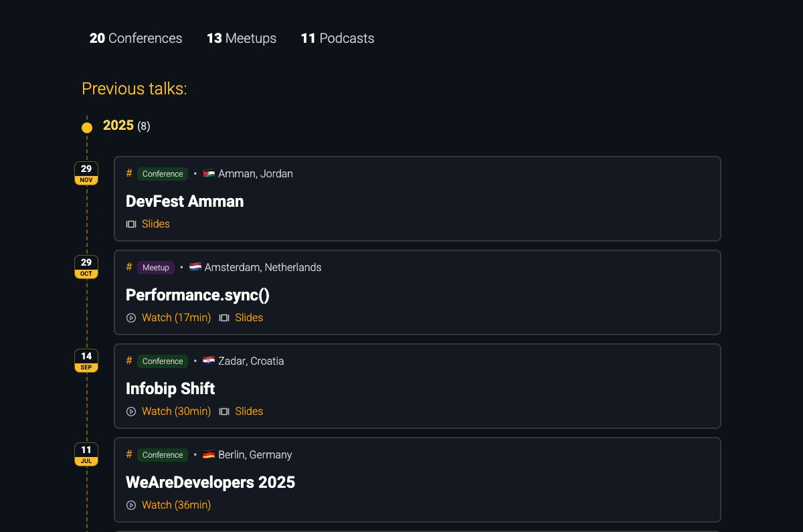Click the Conference tag on WeAreDevelopers 2025

[x=163, y=455]
